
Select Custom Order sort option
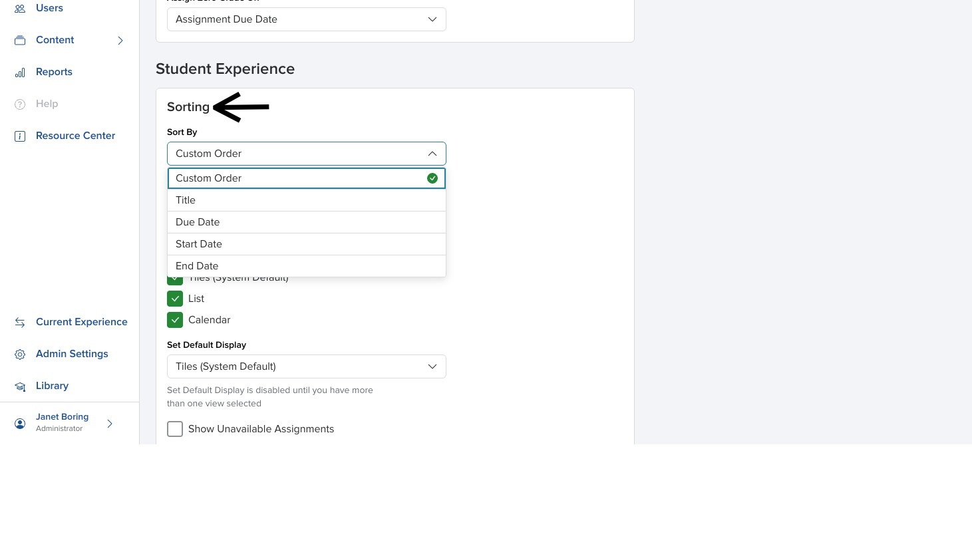coord(307,178)
